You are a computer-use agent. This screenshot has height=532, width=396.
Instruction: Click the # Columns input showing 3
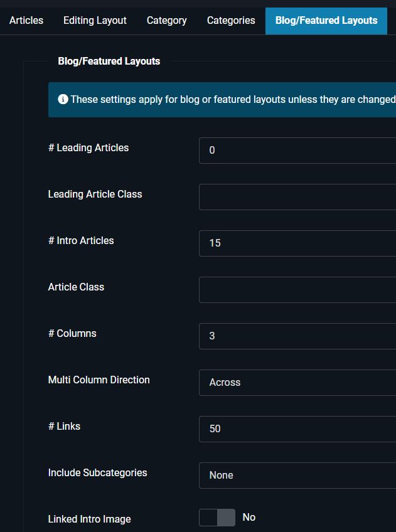tap(296, 336)
